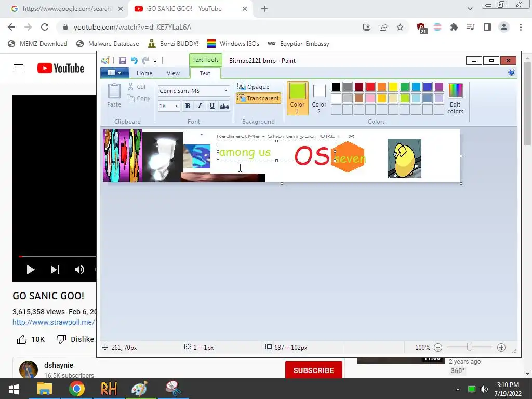Go back in Chrome
This screenshot has width=532, height=399.
click(x=11, y=27)
